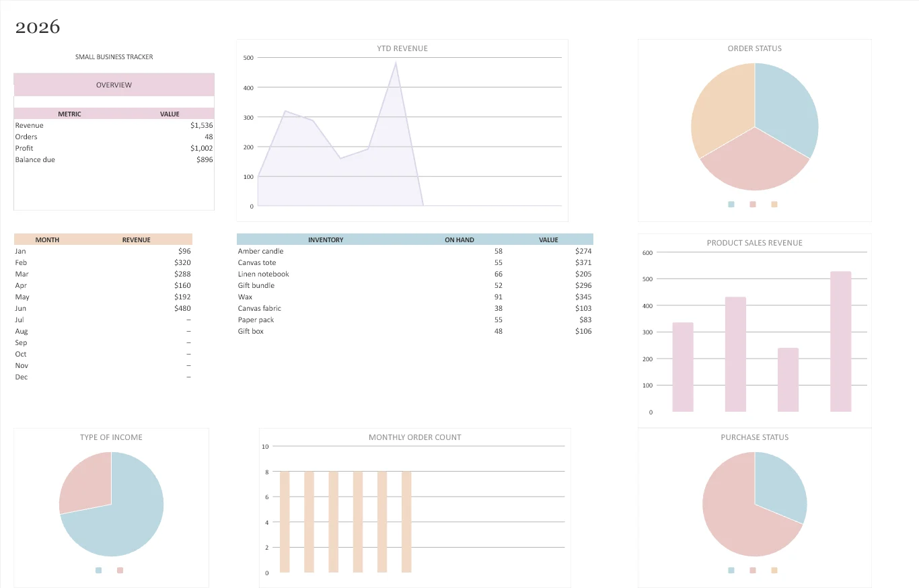Select the "PURCHASE STATUS" chart title
Image resolution: width=919 pixels, height=588 pixels.
click(755, 437)
